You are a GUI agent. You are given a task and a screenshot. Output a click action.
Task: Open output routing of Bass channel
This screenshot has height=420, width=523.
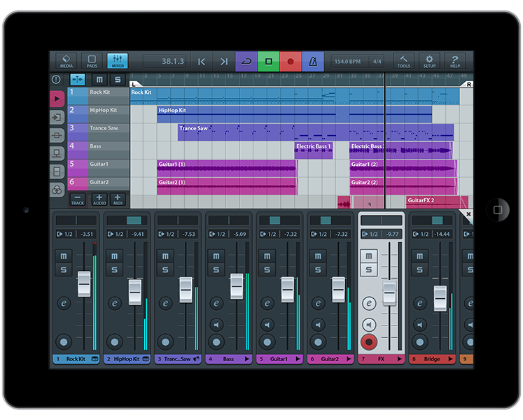218,234
